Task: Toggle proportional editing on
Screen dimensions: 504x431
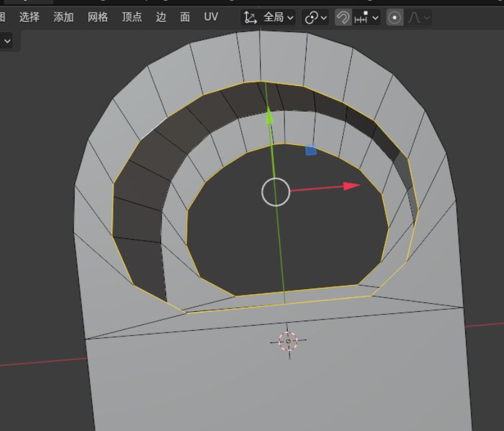Action: pyautogui.click(x=394, y=18)
